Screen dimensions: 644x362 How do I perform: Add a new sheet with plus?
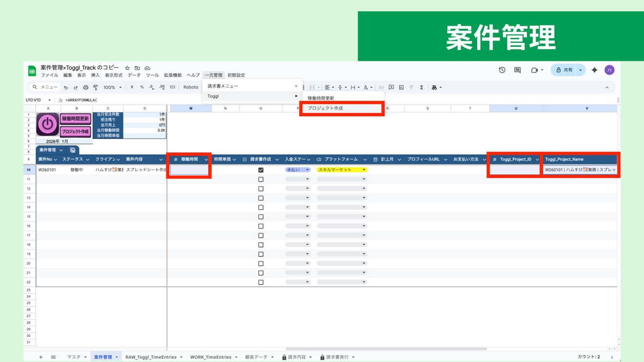click(x=41, y=357)
